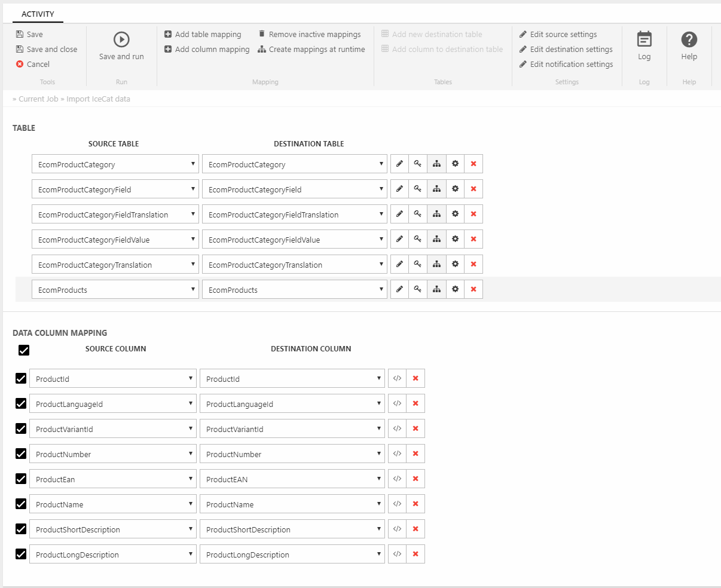Click Add table mapping in ribbon
This screenshot has width=721, height=588.
click(203, 35)
